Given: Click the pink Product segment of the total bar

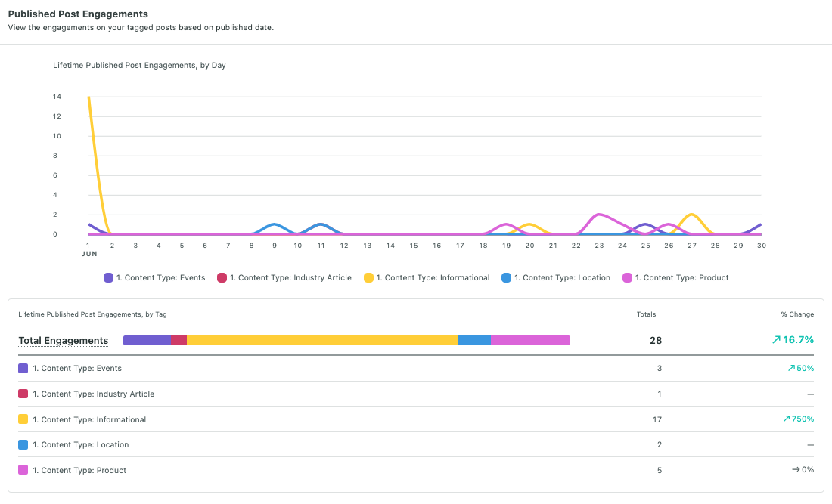Looking at the screenshot, I should tap(531, 340).
